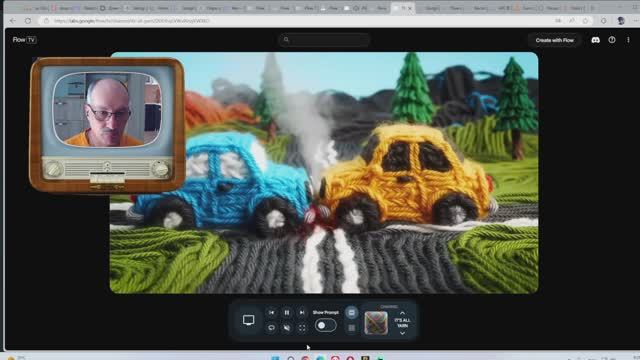Skip to the next video
This screenshot has width=640, height=360.
point(302,313)
